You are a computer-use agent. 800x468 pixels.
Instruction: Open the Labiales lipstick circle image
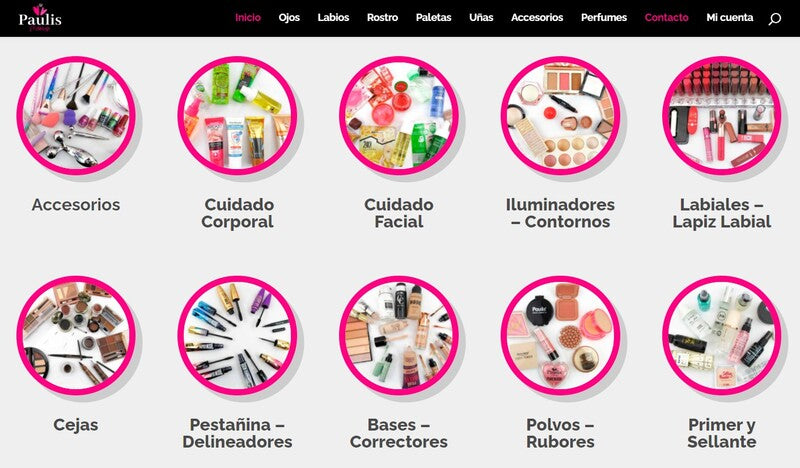721,116
